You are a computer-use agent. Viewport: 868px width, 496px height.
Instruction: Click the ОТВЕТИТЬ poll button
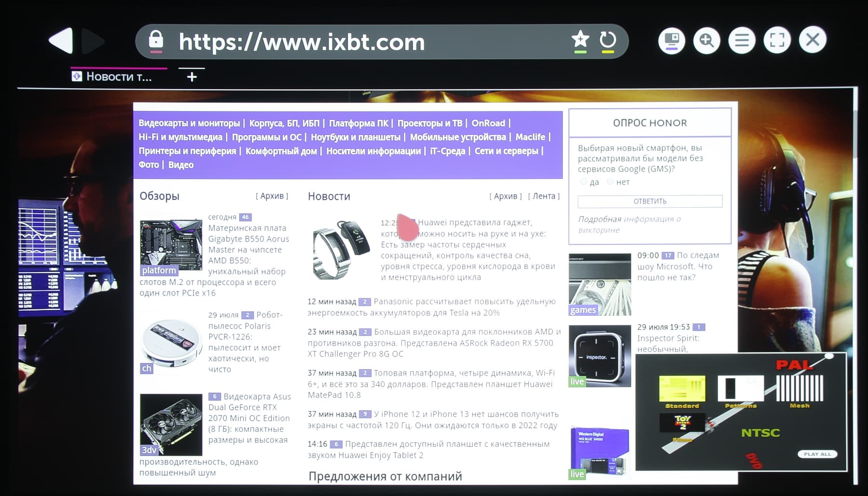650,201
